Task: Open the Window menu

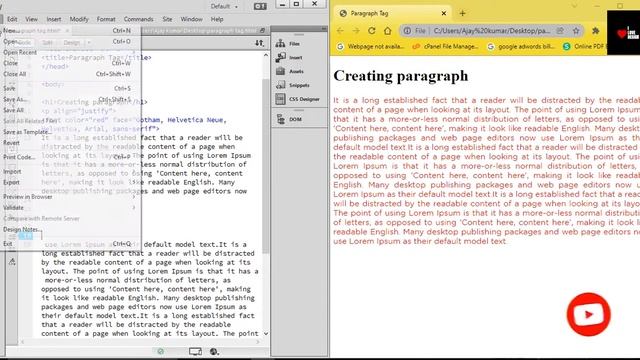Action: pos(191,19)
